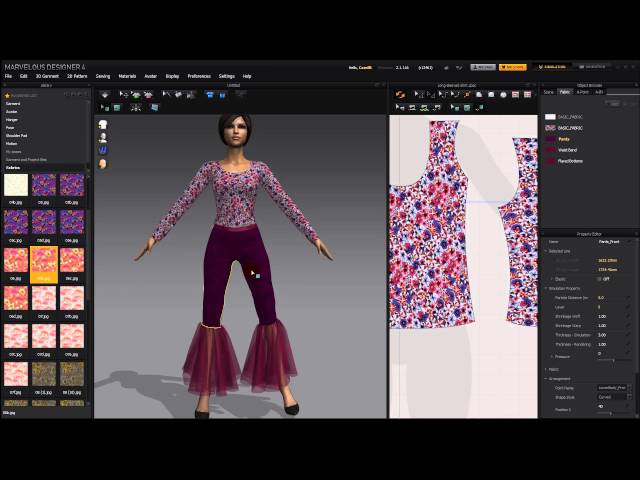The height and width of the screenshot is (480, 640).
Task: Click the second blue garment icon in 3D toolbar
Action: point(222,95)
